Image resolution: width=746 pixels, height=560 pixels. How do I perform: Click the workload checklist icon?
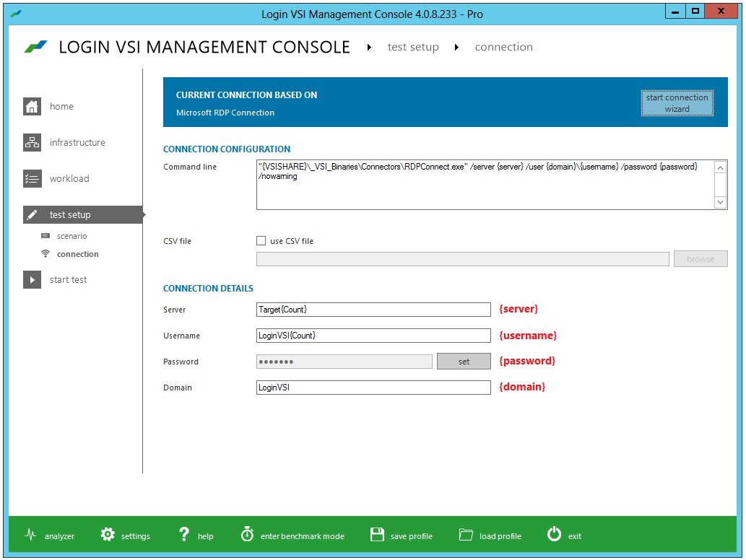(x=32, y=179)
